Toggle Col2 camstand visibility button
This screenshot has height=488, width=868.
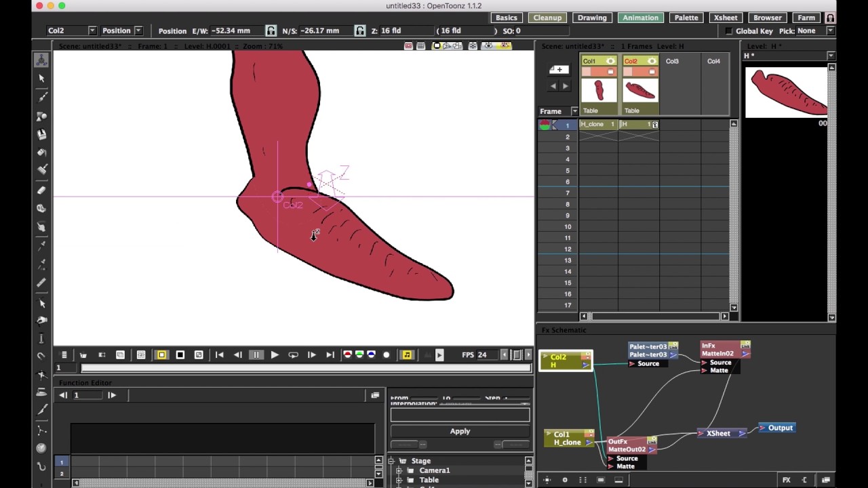pos(652,72)
